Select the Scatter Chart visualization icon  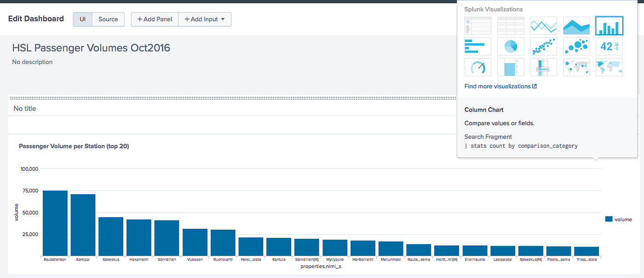pyautogui.click(x=543, y=46)
